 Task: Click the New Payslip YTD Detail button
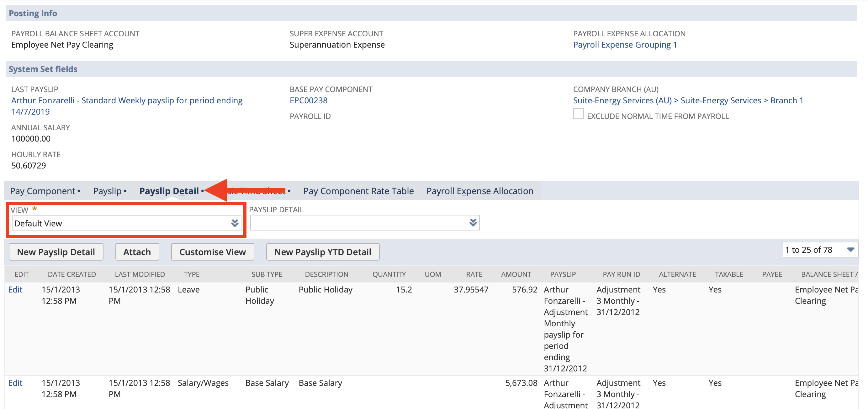click(x=322, y=251)
